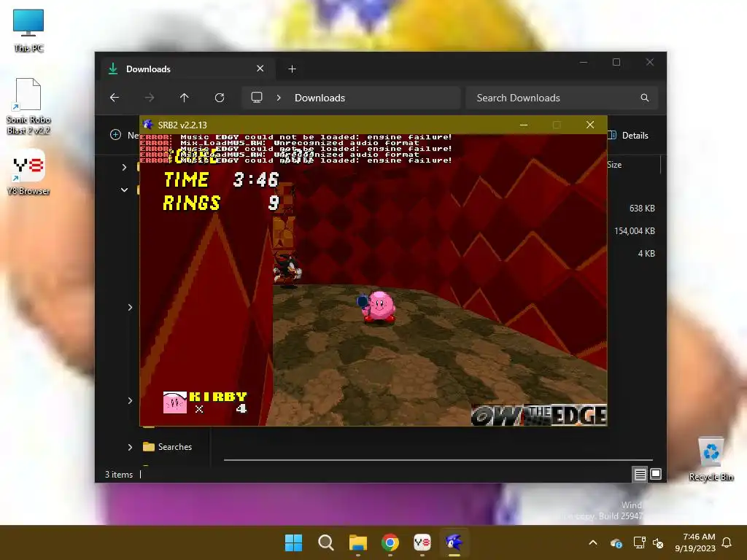747x560 pixels.
Task: Select the 638 KB file size cell
Action: click(x=642, y=208)
